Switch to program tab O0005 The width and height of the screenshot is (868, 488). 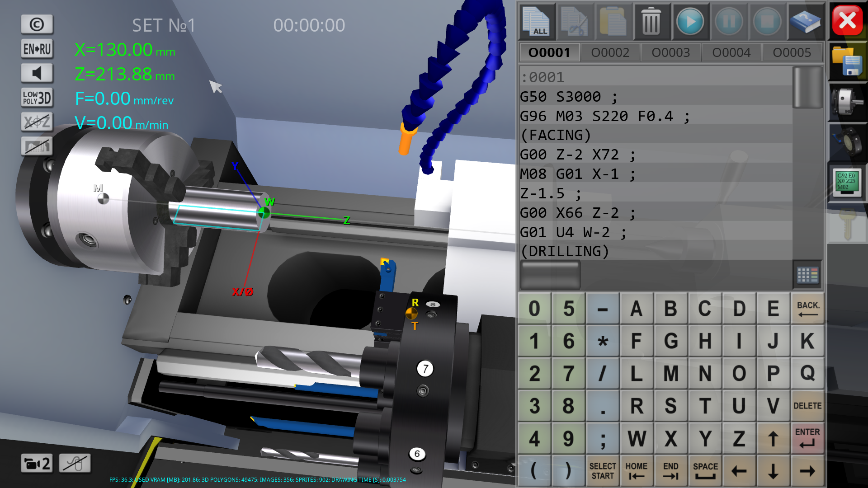pos(792,52)
